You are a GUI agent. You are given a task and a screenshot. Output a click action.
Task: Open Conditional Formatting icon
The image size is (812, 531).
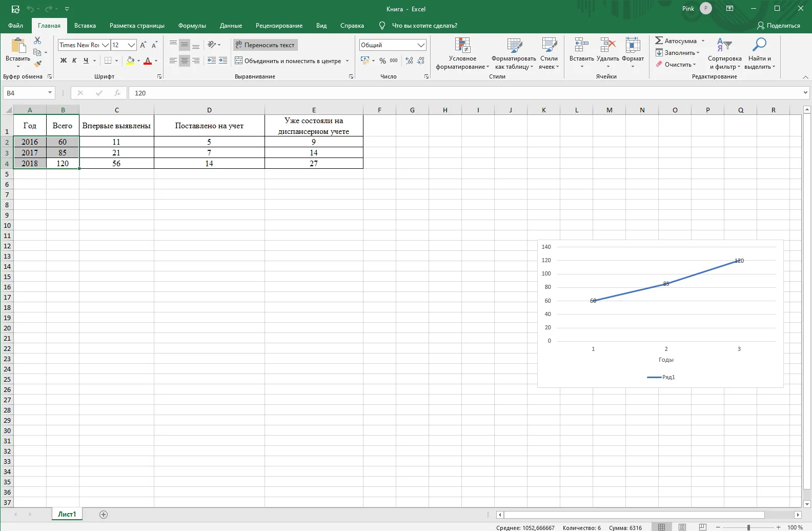pyautogui.click(x=462, y=45)
